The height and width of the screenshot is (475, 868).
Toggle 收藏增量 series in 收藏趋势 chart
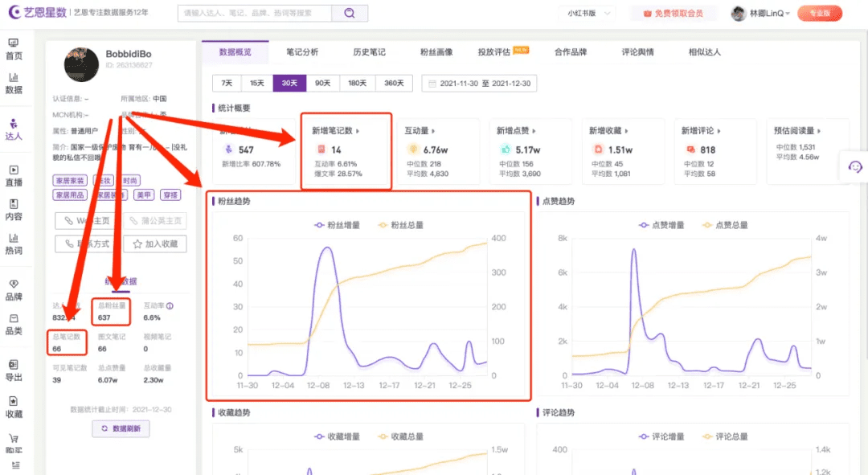[x=337, y=436]
